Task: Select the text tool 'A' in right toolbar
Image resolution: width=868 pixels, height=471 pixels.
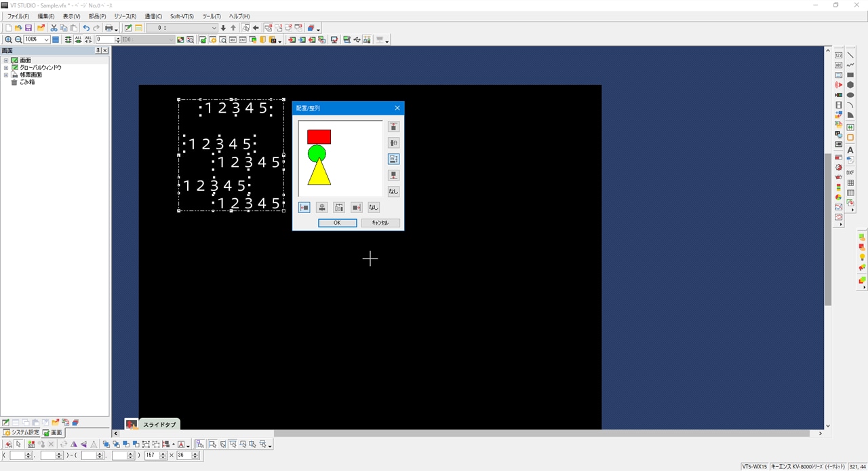Action: 850,150
